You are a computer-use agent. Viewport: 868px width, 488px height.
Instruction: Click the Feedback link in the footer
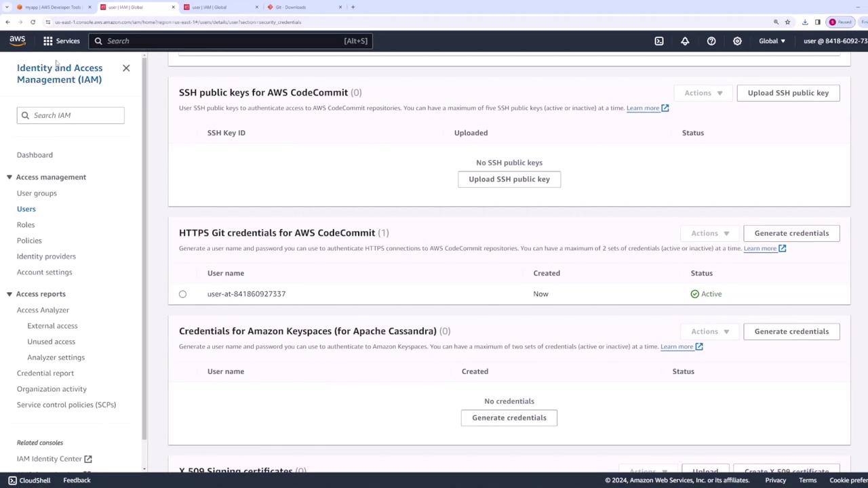pos(77,481)
